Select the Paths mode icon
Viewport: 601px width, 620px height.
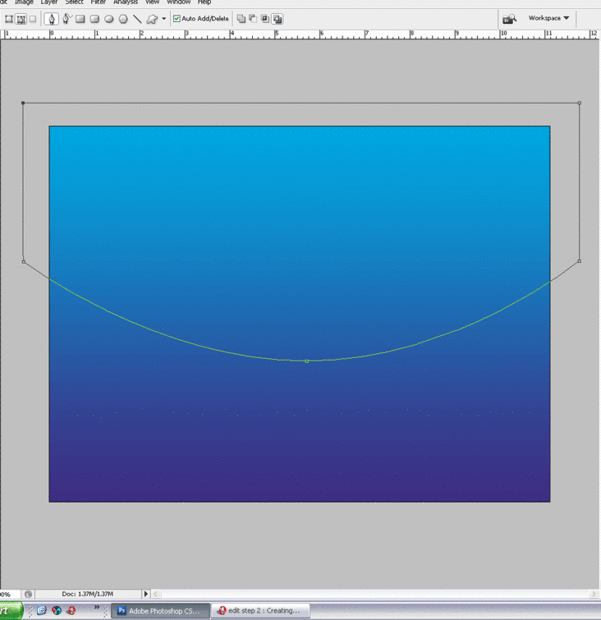coord(21,19)
